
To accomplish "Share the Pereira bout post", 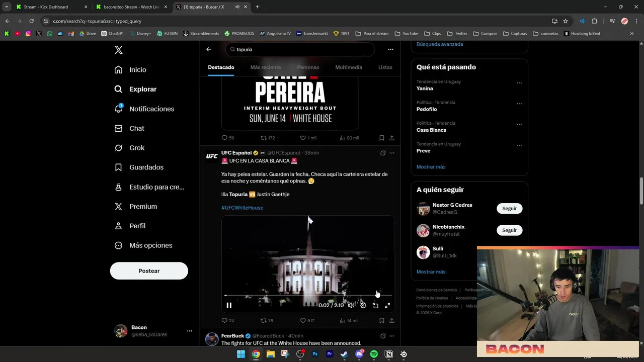I will pyautogui.click(x=392, y=138).
